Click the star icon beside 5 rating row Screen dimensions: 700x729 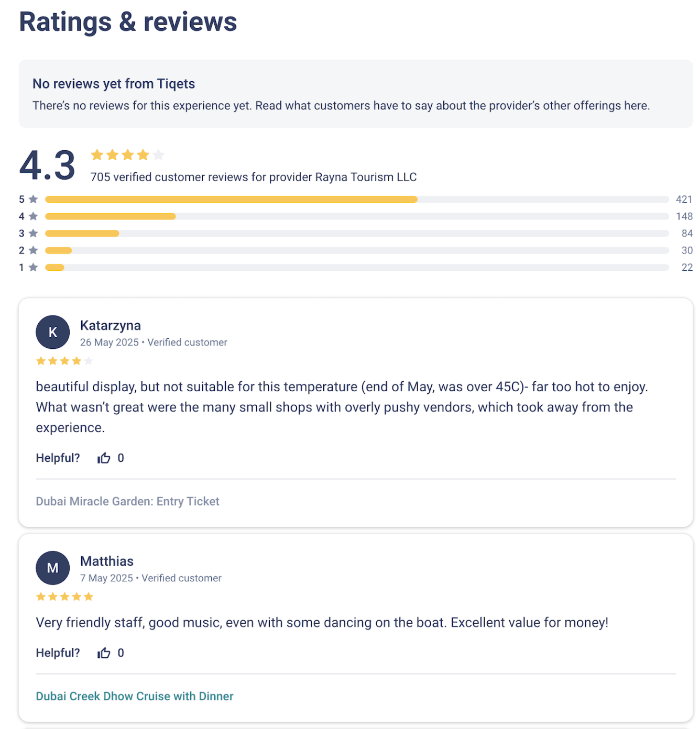(34, 200)
